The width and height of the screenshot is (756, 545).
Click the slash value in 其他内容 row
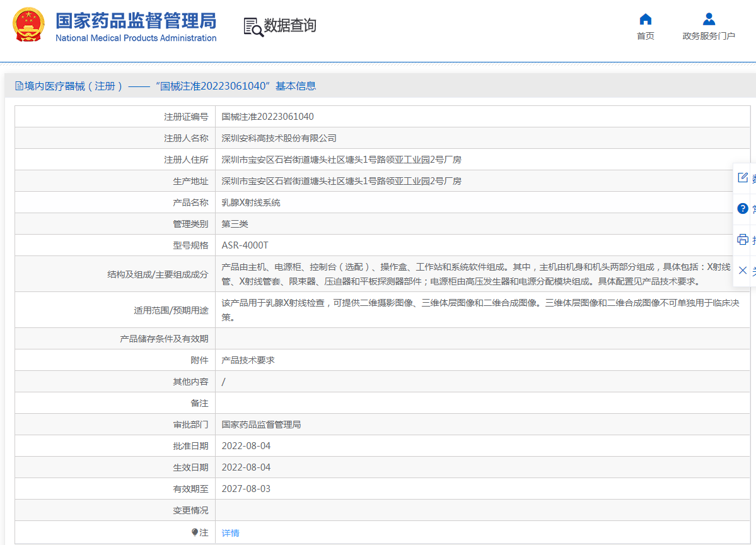click(223, 382)
